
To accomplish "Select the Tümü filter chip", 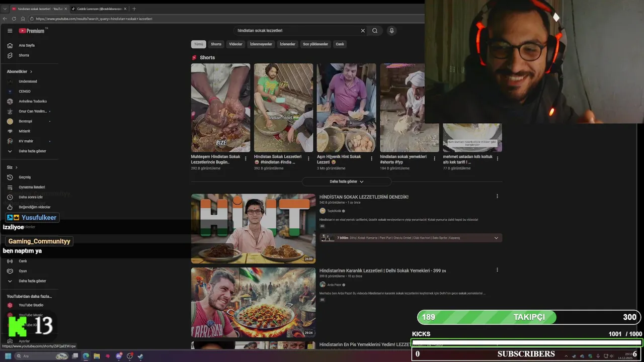I will click(199, 44).
